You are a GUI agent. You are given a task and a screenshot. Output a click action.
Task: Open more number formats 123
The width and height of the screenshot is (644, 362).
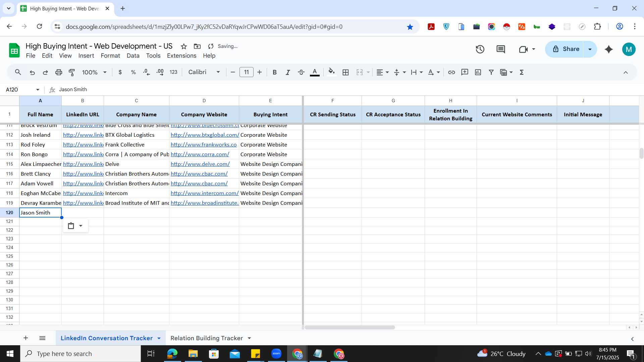[x=173, y=72]
